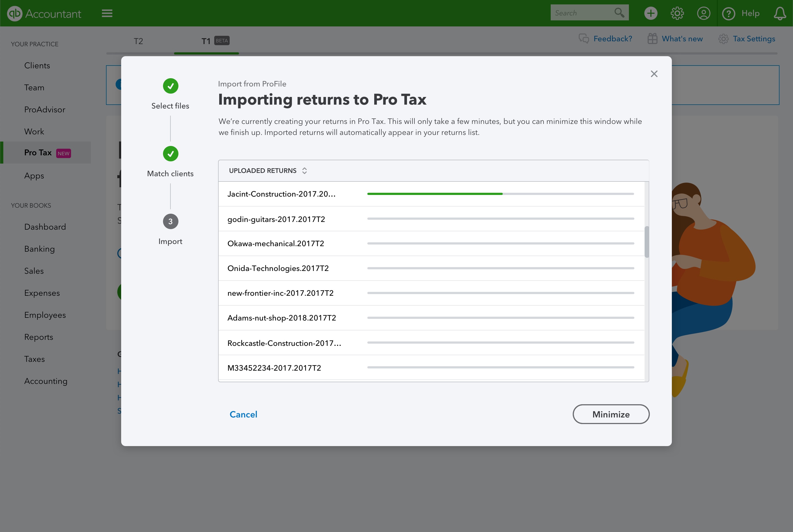This screenshot has height=532, width=793.
Task: Open the user profile icon
Action: (x=704, y=13)
